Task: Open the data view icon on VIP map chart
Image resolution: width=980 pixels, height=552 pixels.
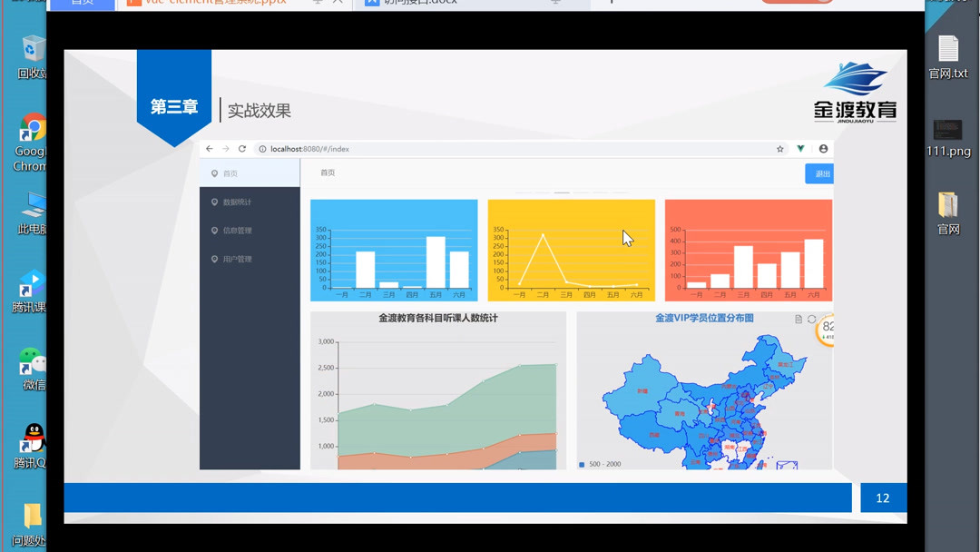Action: (x=797, y=320)
